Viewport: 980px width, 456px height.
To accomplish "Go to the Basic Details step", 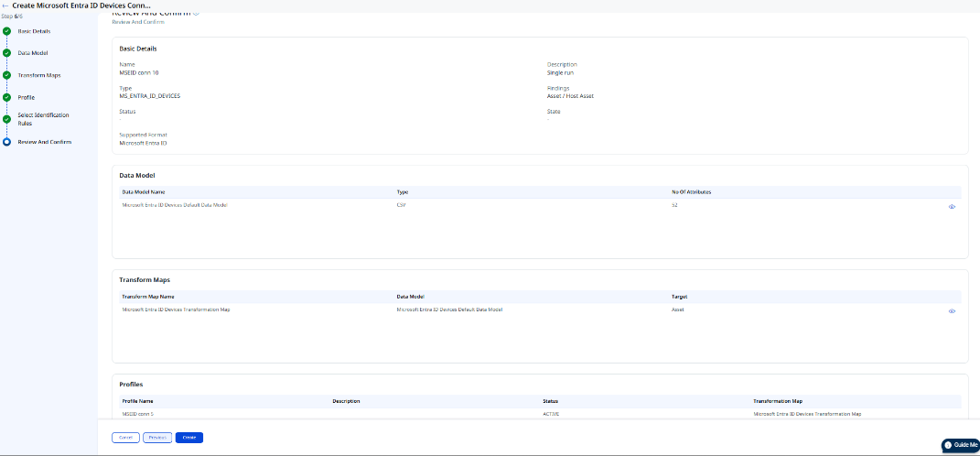I will point(34,31).
